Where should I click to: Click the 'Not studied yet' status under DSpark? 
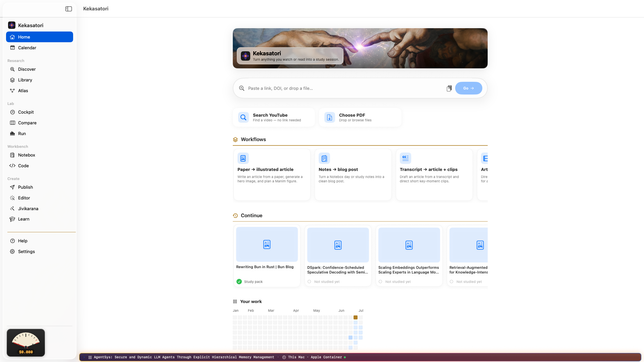point(327,282)
